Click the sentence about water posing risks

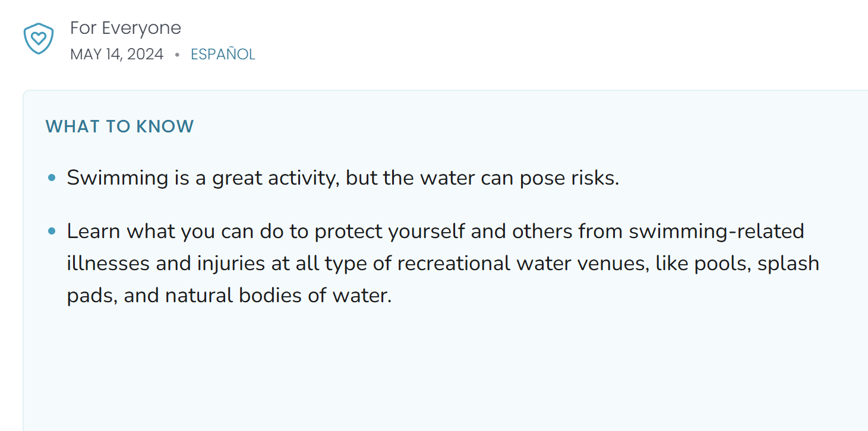(x=343, y=178)
